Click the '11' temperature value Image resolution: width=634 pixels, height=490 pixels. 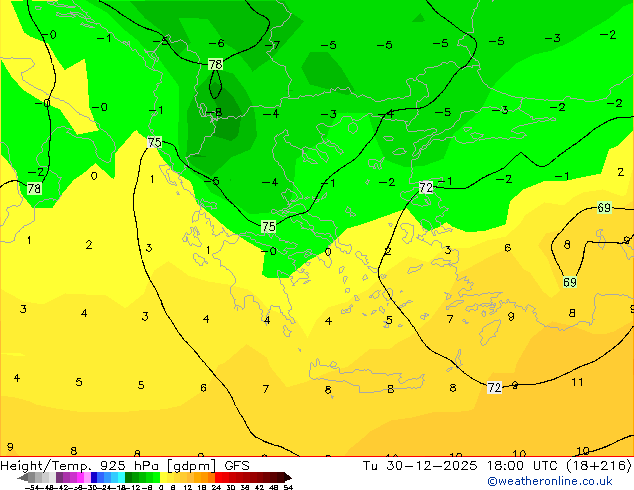click(577, 382)
